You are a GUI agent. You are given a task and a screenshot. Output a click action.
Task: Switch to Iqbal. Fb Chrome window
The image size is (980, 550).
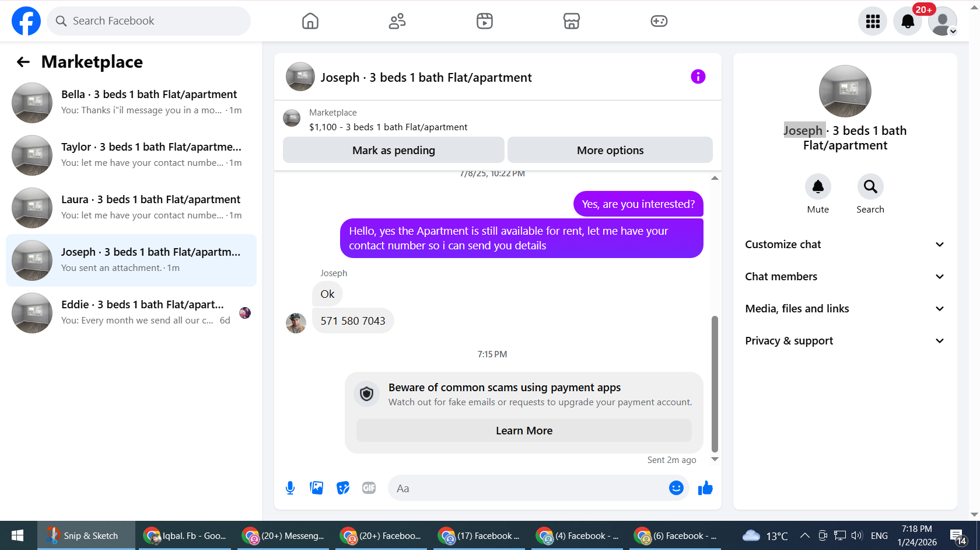184,535
